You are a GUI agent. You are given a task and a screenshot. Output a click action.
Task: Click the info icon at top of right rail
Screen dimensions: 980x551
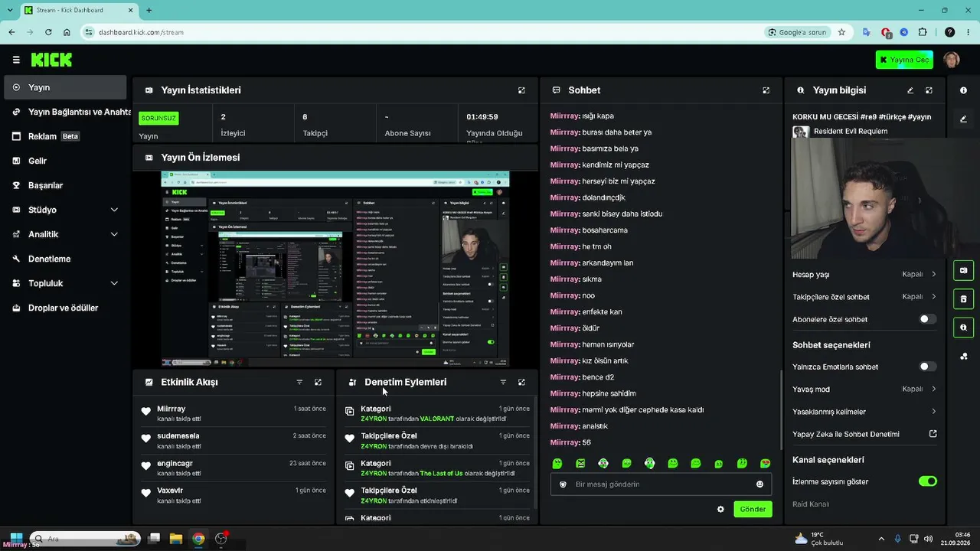[x=963, y=90]
